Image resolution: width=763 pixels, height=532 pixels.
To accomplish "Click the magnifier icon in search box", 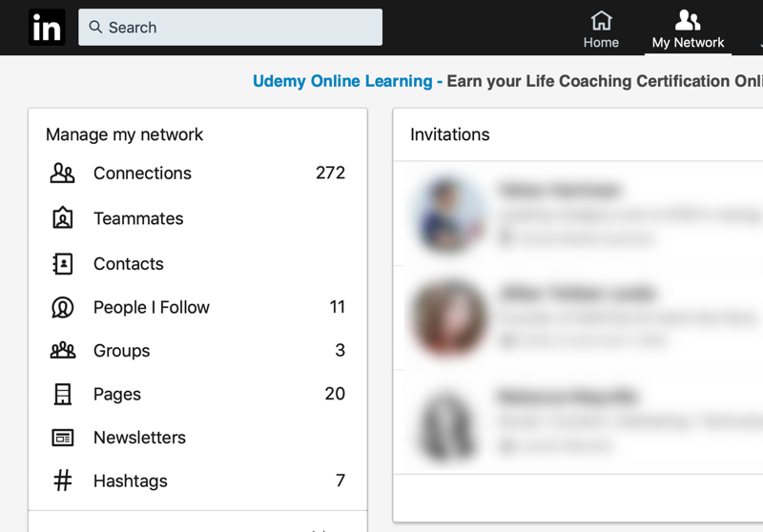I will (95, 28).
